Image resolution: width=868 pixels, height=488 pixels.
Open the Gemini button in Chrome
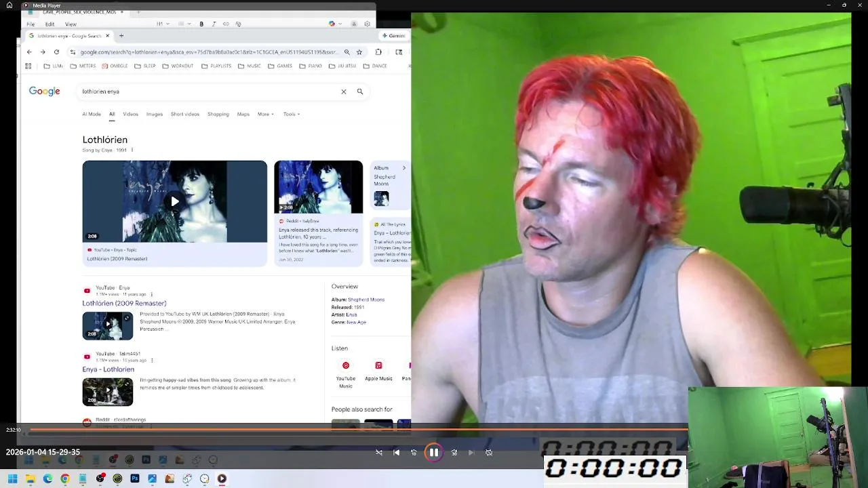(x=393, y=35)
